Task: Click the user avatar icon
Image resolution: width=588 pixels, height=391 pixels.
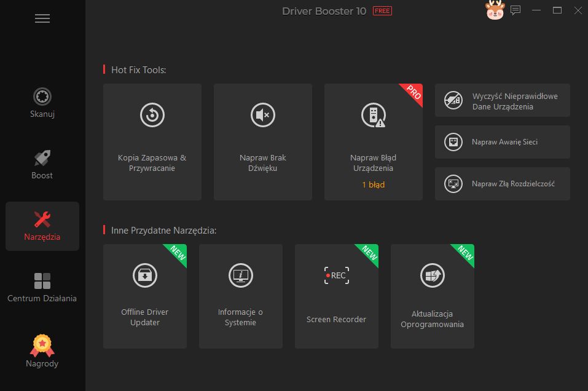Action: tap(495, 10)
